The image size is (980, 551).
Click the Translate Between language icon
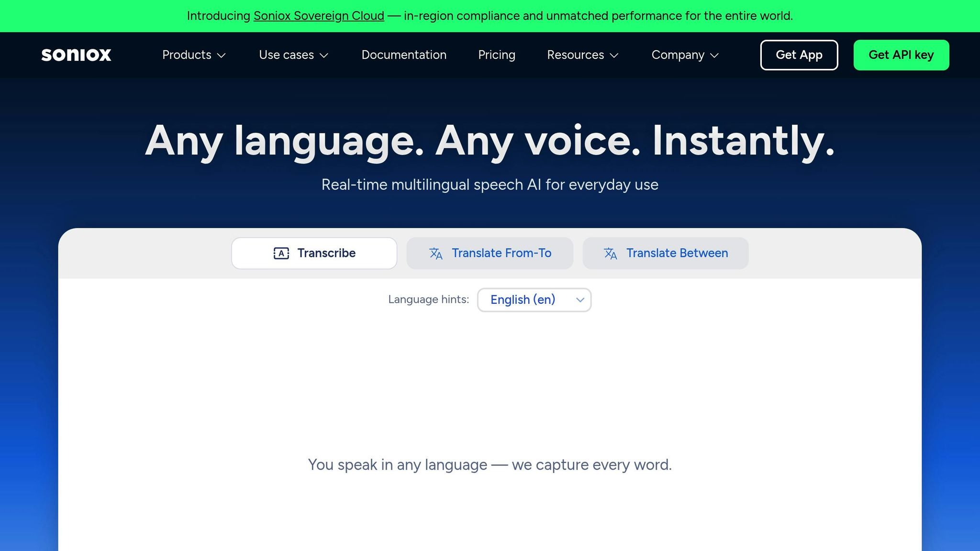[610, 253]
